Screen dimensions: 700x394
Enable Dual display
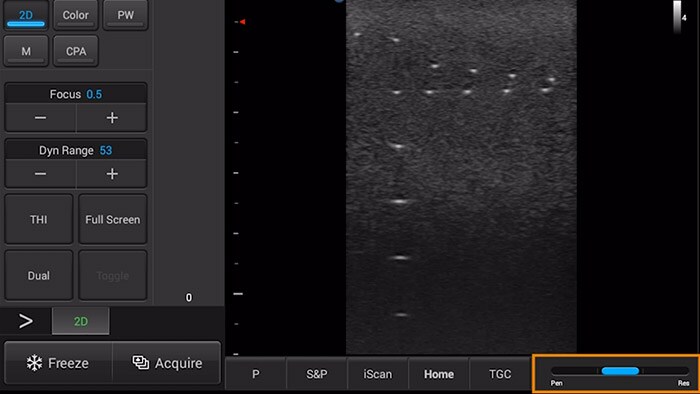pos(39,275)
